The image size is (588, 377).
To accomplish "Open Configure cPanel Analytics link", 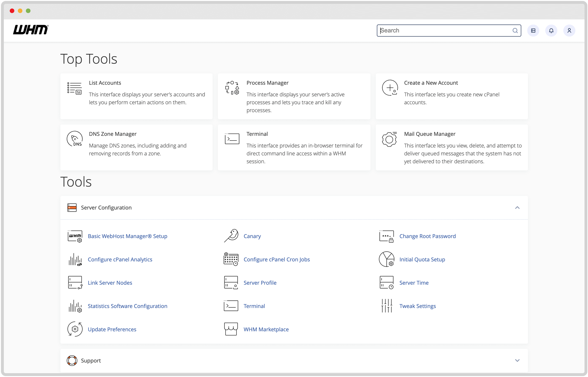I will (120, 259).
